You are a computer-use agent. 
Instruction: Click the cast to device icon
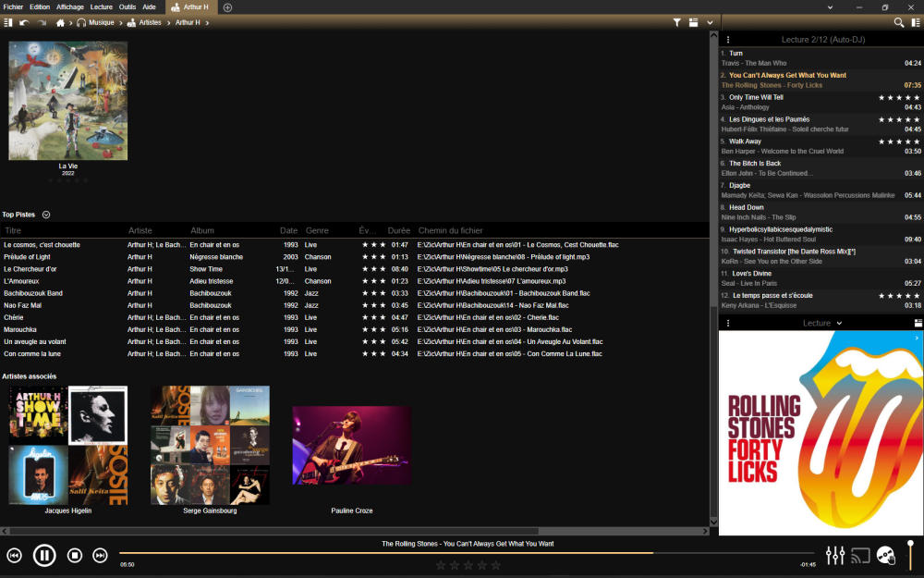[860, 555]
